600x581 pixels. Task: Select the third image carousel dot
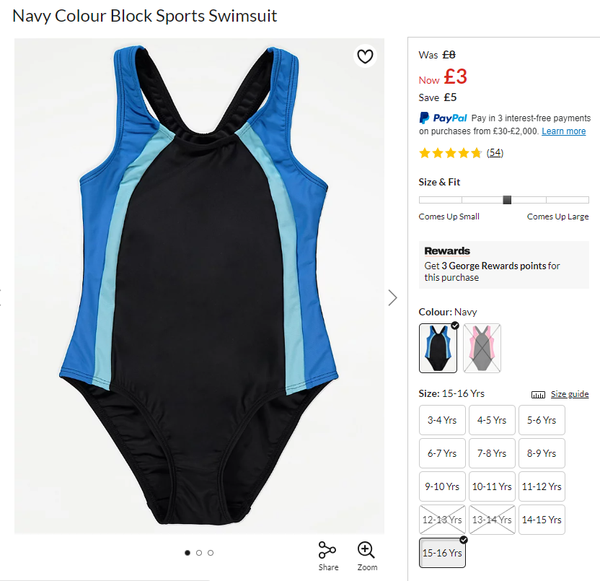tap(210, 553)
